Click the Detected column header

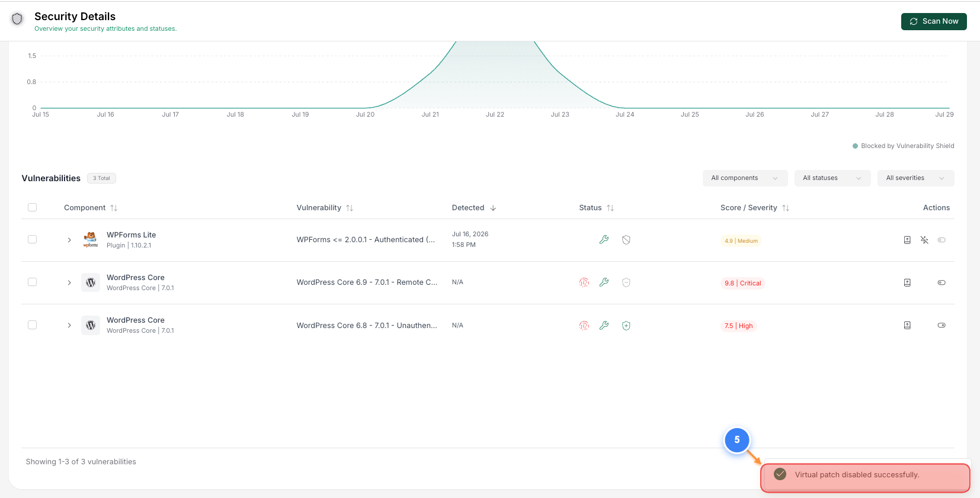tap(468, 208)
